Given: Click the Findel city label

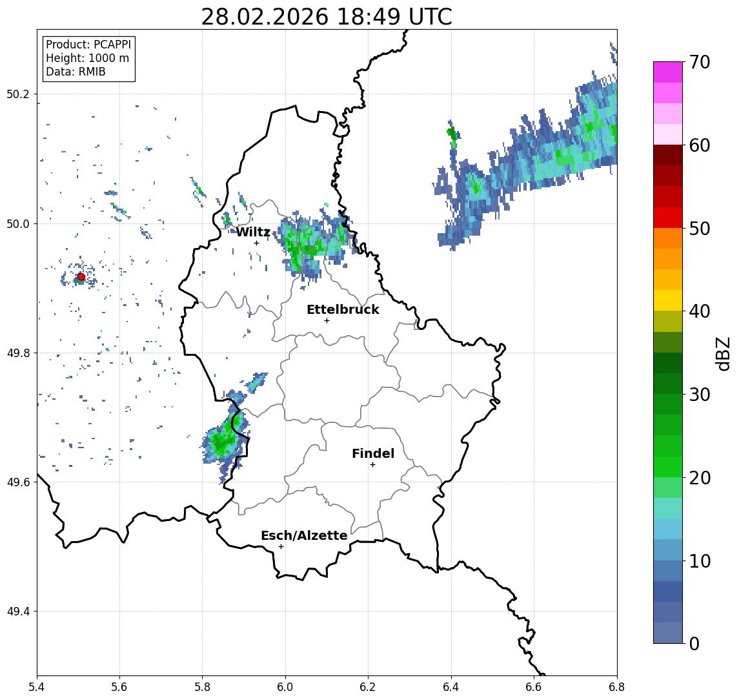Looking at the screenshot, I should (x=373, y=454).
